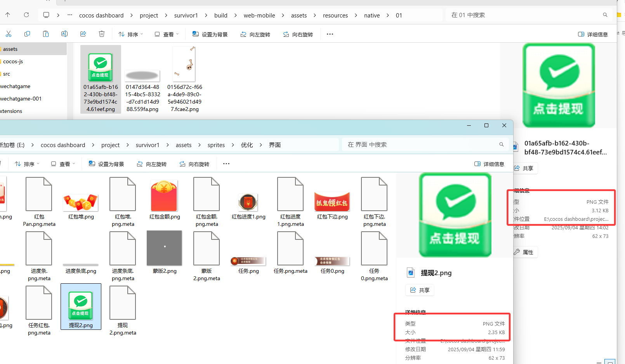Viewport: 625px width, 364px height.
Task: Select web-mobile breadcrumb in the 01 window
Action: 259,16
